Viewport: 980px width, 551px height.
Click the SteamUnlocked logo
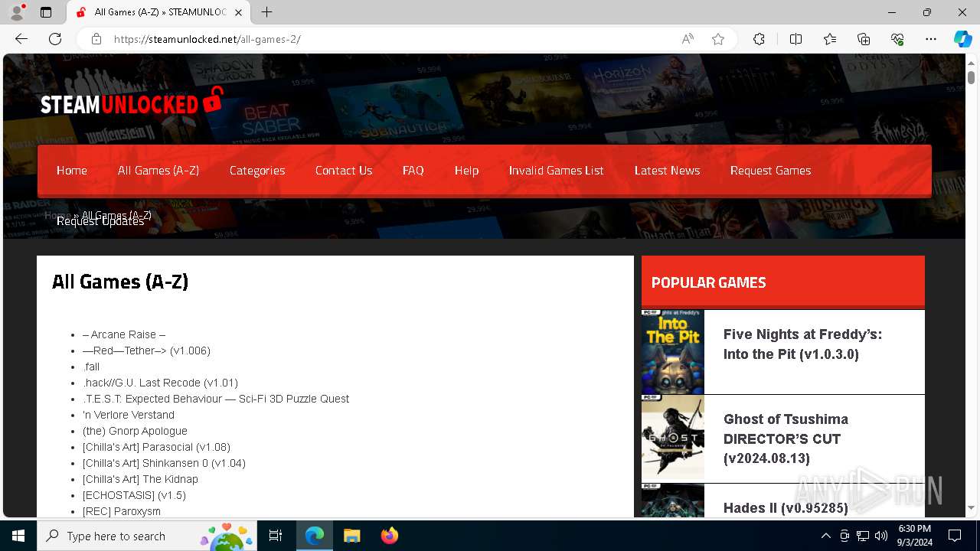coord(132,102)
